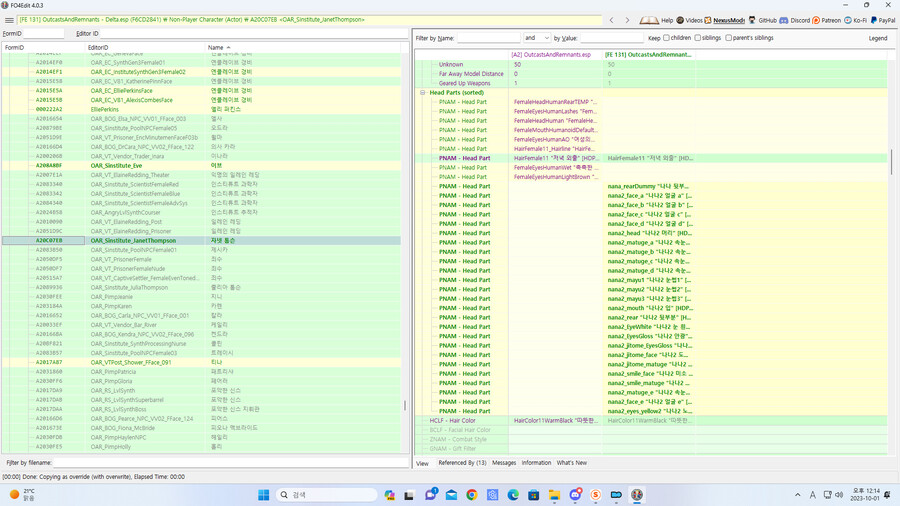Select the nana2_head head part value

tap(649, 233)
